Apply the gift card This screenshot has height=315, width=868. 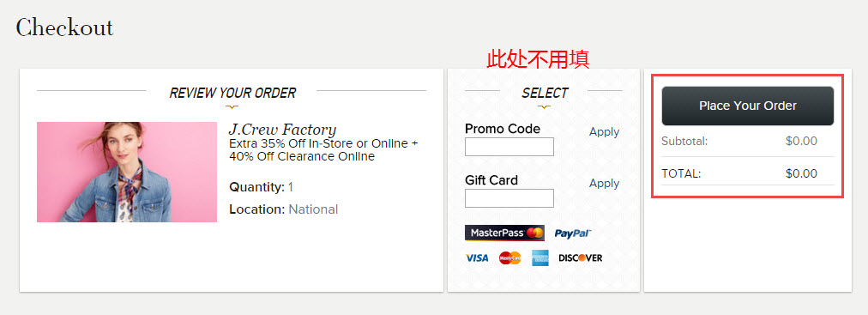(604, 183)
